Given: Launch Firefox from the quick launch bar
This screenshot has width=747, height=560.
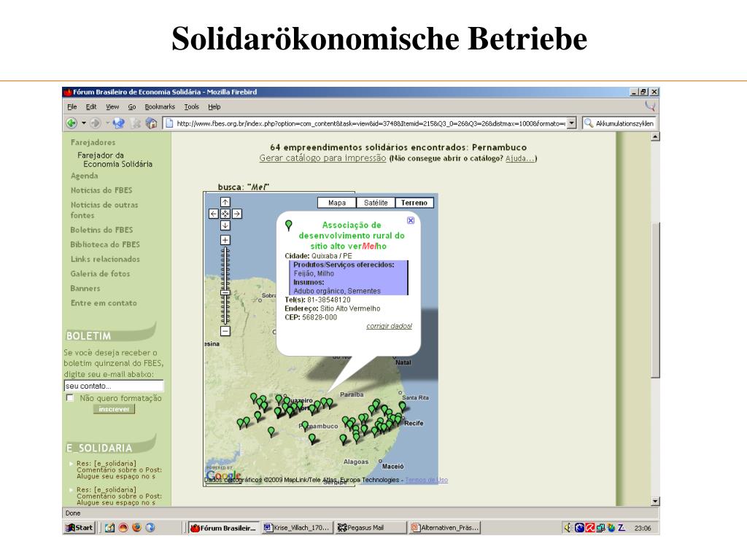Looking at the screenshot, I should tap(136, 528).
